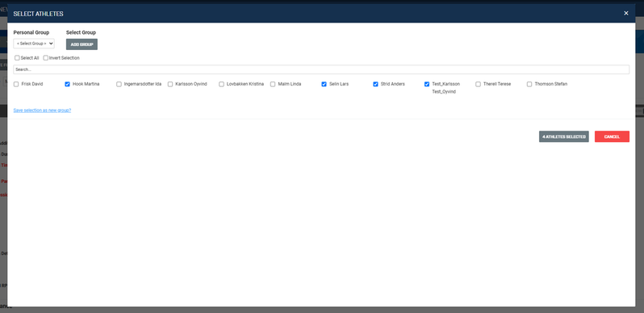
Task: Click the Ingemarsdotter Ida name label
Action: 143,84
